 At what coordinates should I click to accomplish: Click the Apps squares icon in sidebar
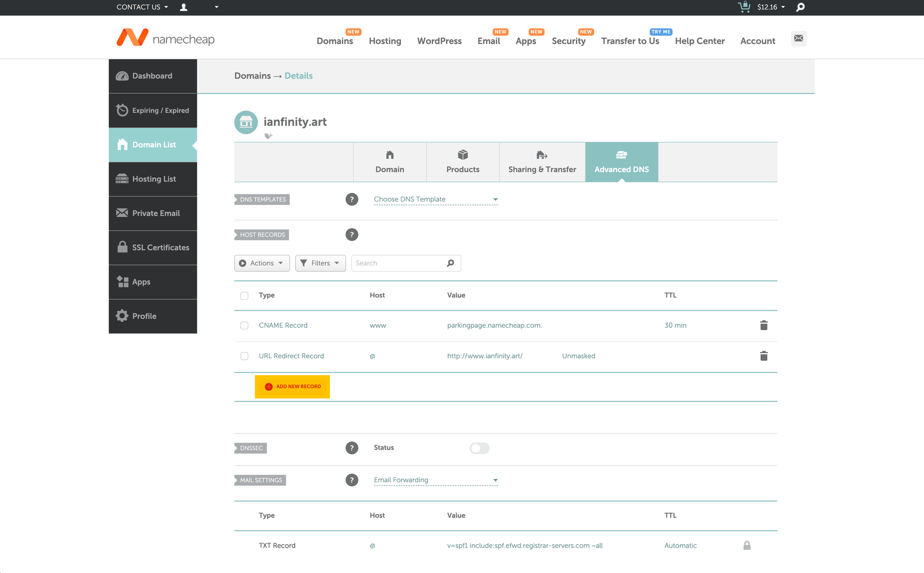tap(122, 282)
